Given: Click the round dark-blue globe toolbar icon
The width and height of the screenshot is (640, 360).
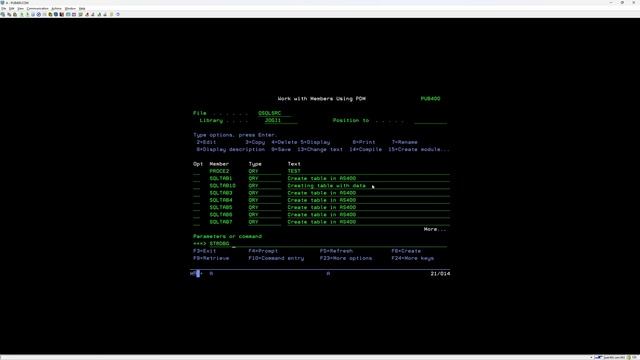Looking at the screenshot, I should 56,14.
